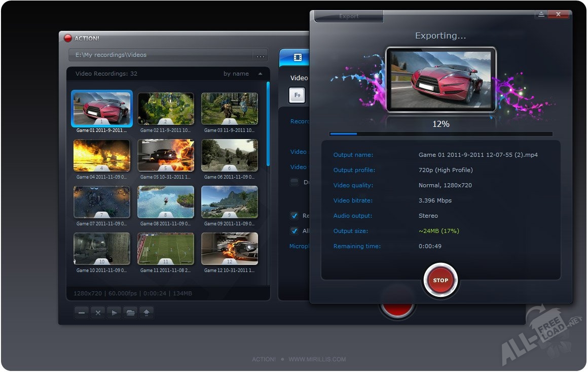
Task: Uncheck the first checked option starting with Re
Action: click(x=294, y=216)
